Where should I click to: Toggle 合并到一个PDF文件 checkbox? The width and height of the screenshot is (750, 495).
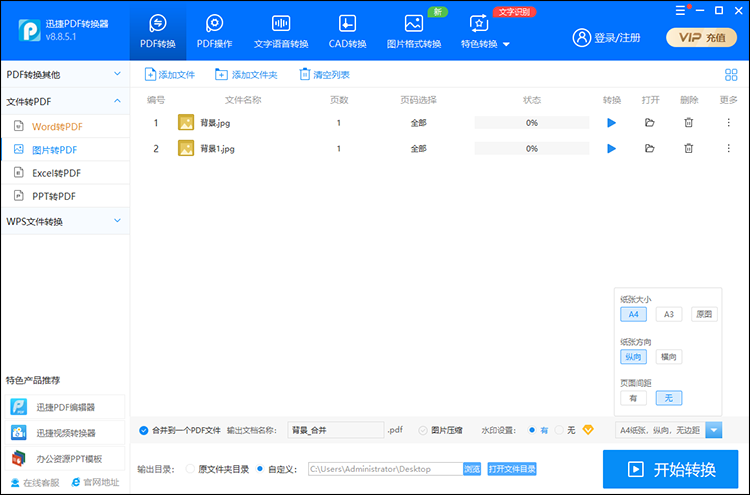[144, 430]
